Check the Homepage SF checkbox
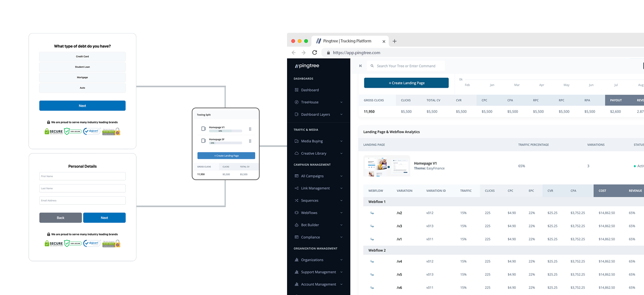The height and width of the screenshot is (295, 644). [x=203, y=141]
